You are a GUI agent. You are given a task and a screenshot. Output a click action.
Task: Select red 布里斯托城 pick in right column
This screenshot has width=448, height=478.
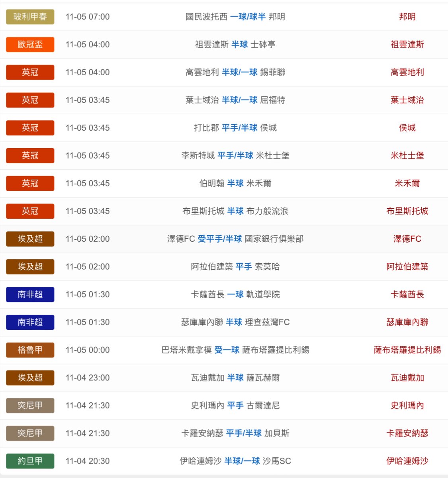point(407,211)
